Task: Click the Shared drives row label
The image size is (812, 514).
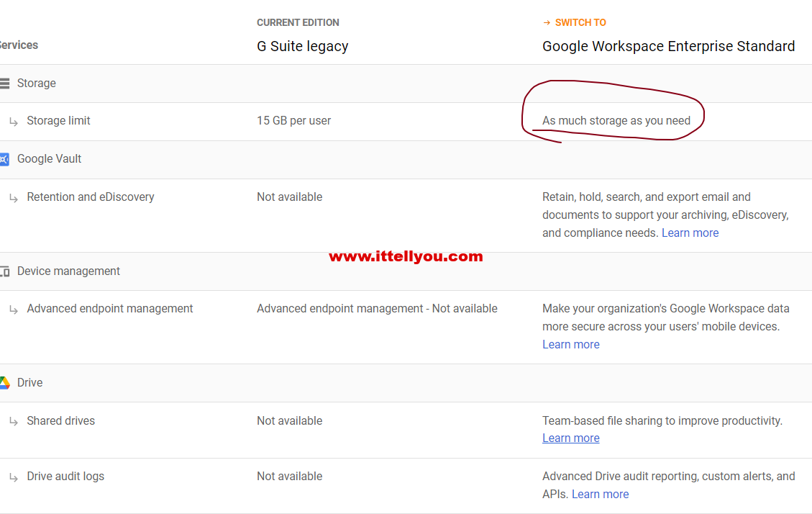Action: 61,420
